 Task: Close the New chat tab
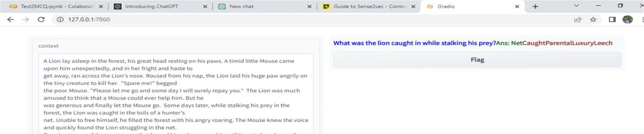point(309,6)
